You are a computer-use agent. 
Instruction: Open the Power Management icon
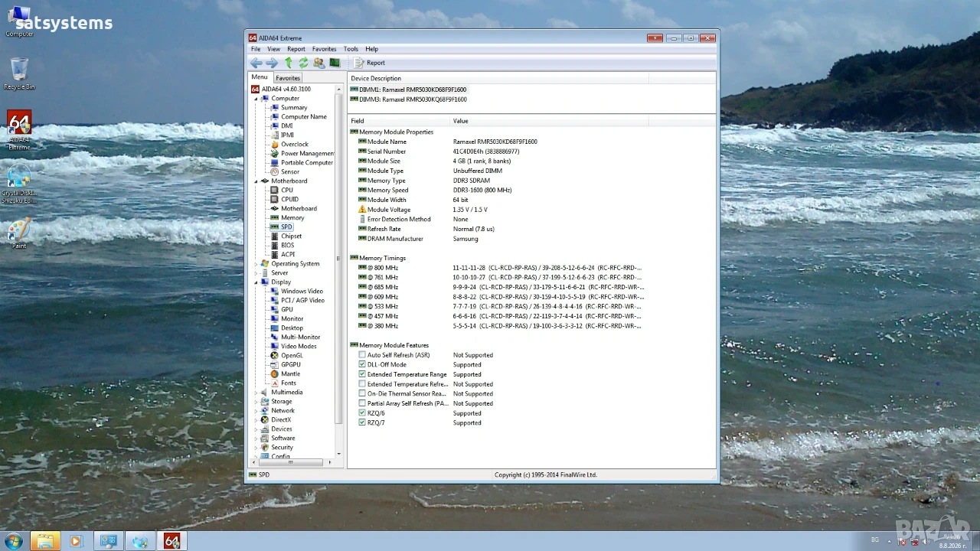tap(275, 154)
